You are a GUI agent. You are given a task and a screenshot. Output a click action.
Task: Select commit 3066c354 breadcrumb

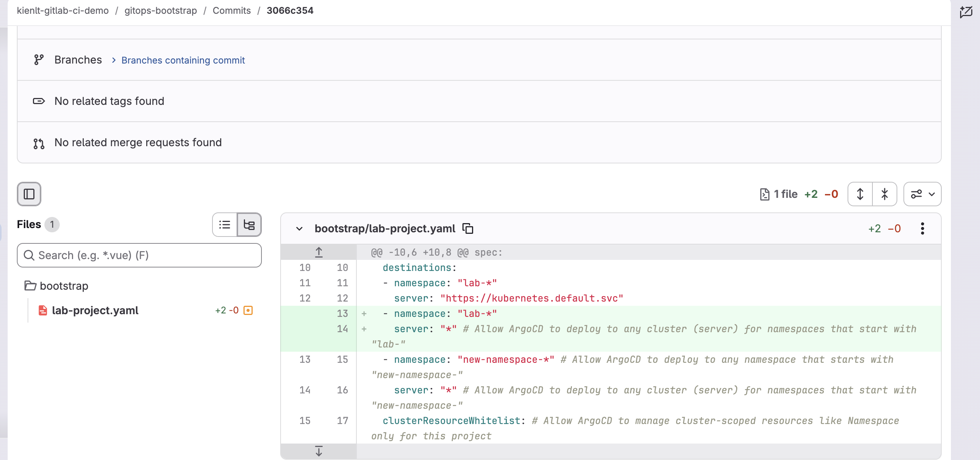point(290,10)
